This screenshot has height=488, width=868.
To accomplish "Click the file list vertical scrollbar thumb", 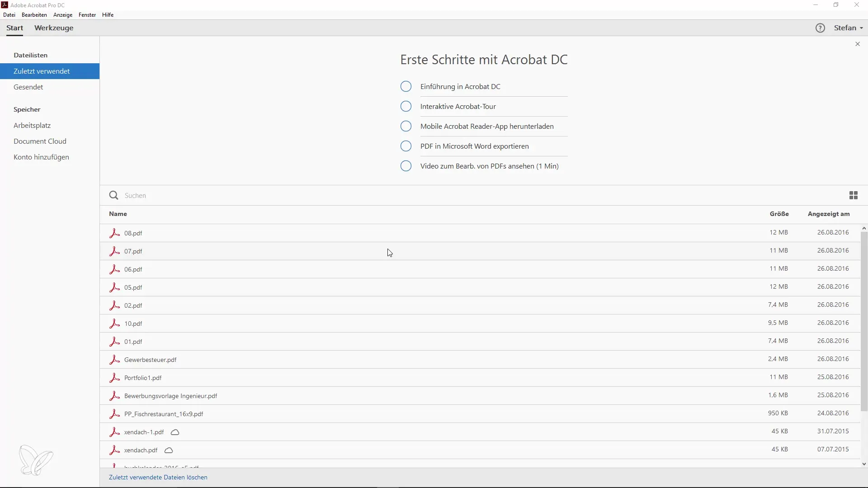I will pyautogui.click(x=864, y=322).
